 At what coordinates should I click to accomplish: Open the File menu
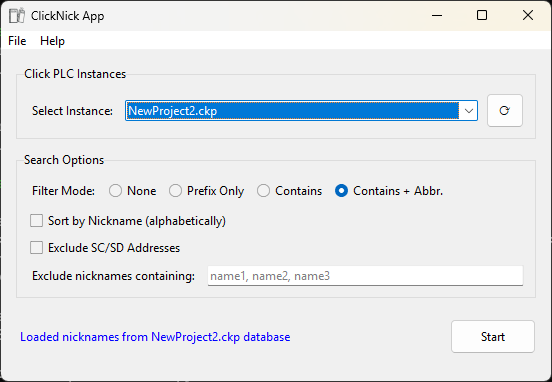coord(17,41)
